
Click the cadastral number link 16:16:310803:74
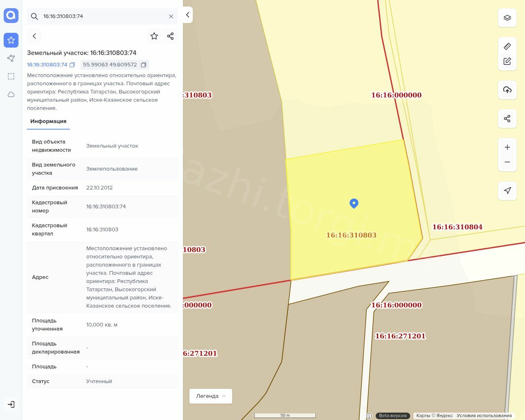(47, 65)
